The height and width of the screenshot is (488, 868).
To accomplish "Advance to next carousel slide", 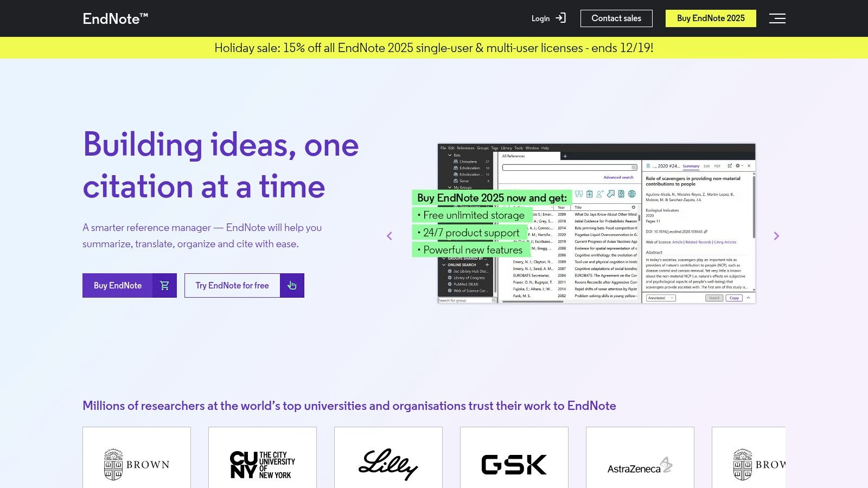I will [x=776, y=236].
